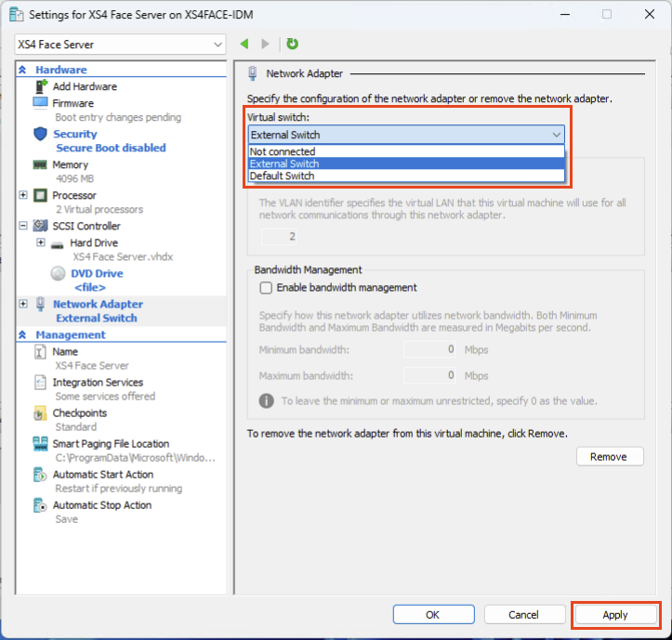Click the DVD Drive disc icon
Image resolution: width=672 pixels, height=640 pixels.
[58, 273]
